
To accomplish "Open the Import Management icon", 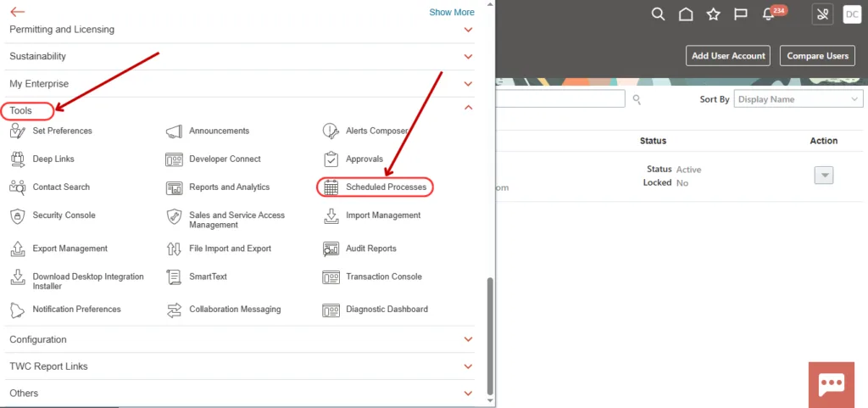I will (x=331, y=216).
